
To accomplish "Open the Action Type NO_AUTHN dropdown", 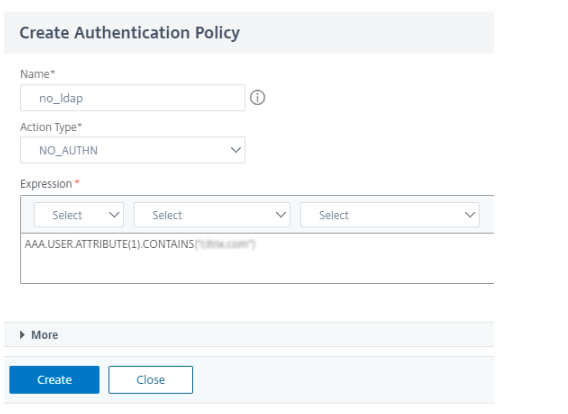I will [133, 150].
